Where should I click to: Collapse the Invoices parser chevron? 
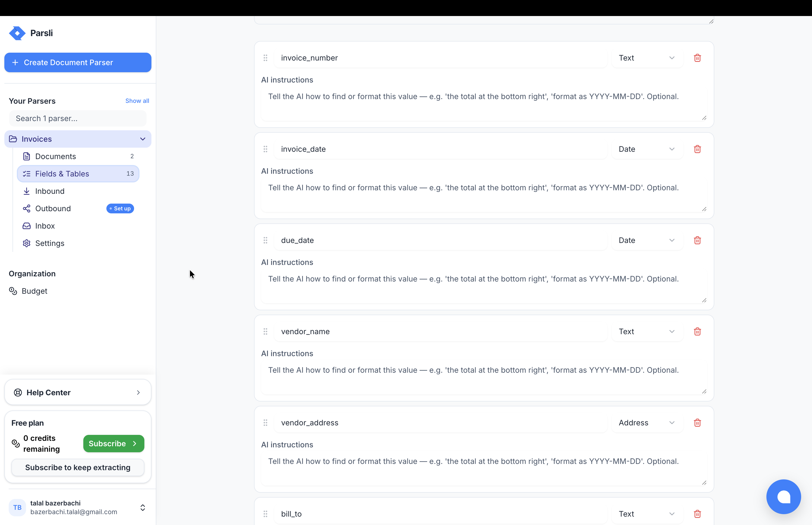[x=143, y=139]
